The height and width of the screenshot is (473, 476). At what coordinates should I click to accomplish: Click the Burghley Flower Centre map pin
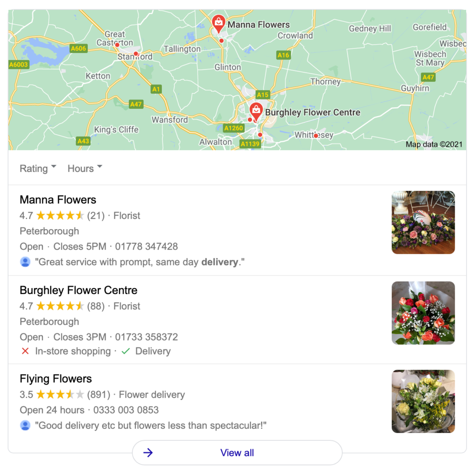coord(256,111)
